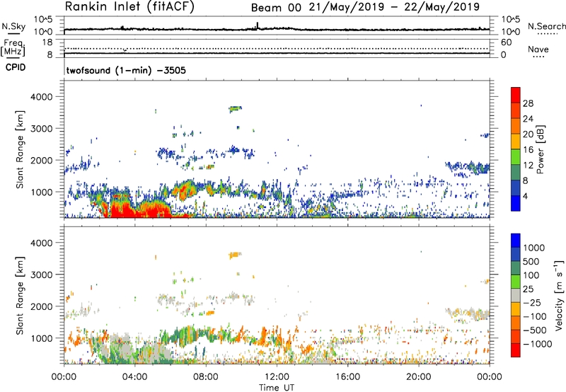Click the 'Freq. [MHz]' axis label

click(13, 47)
